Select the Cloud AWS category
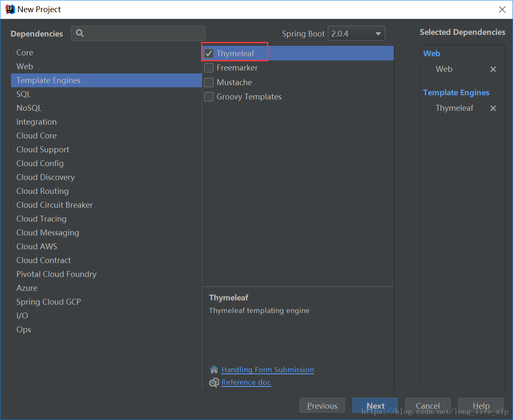Screen dimensions: 513x420 pyautogui.click(x=106, y=246)
